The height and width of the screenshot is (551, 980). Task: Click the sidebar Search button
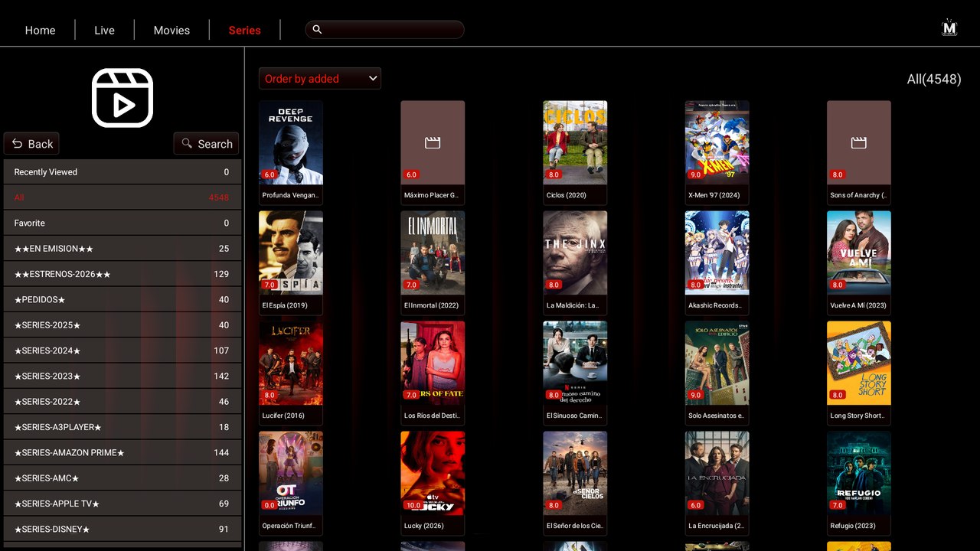click(x=207, y=144)
